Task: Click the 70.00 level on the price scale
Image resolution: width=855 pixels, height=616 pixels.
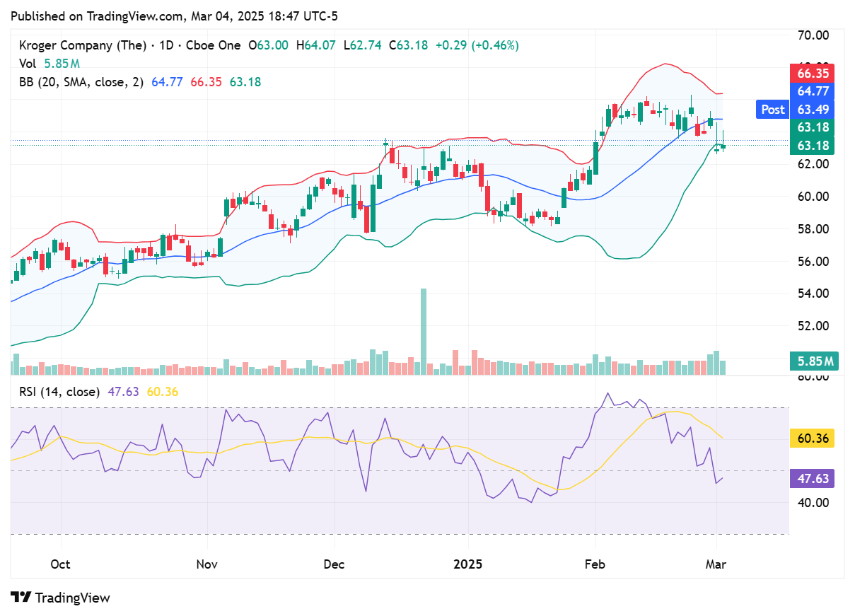Action: [814, 34]
